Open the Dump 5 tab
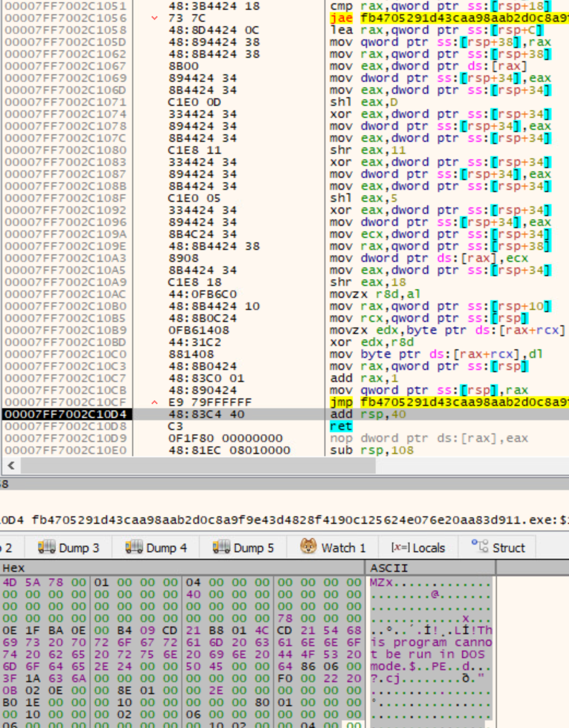 (x=244, y=547)
